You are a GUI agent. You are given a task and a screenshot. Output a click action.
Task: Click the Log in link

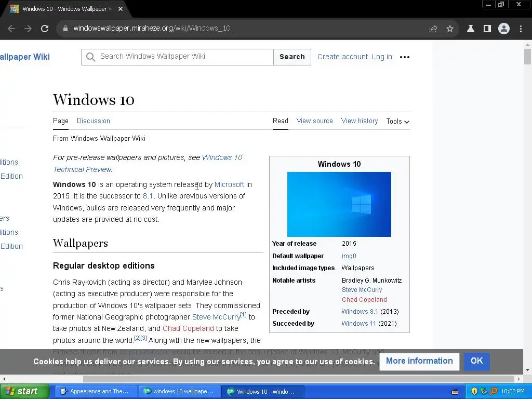(382, 57)
